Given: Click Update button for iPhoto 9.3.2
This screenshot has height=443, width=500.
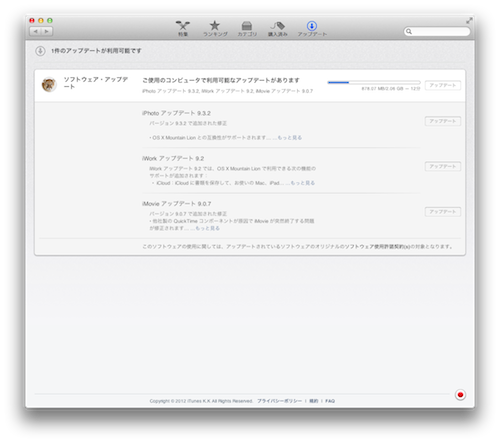Looking at the screenshot, I should 443,121.
